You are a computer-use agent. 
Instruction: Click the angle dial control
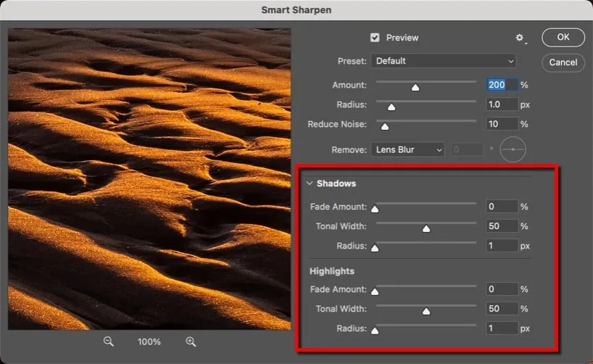[x=513, y=149]
